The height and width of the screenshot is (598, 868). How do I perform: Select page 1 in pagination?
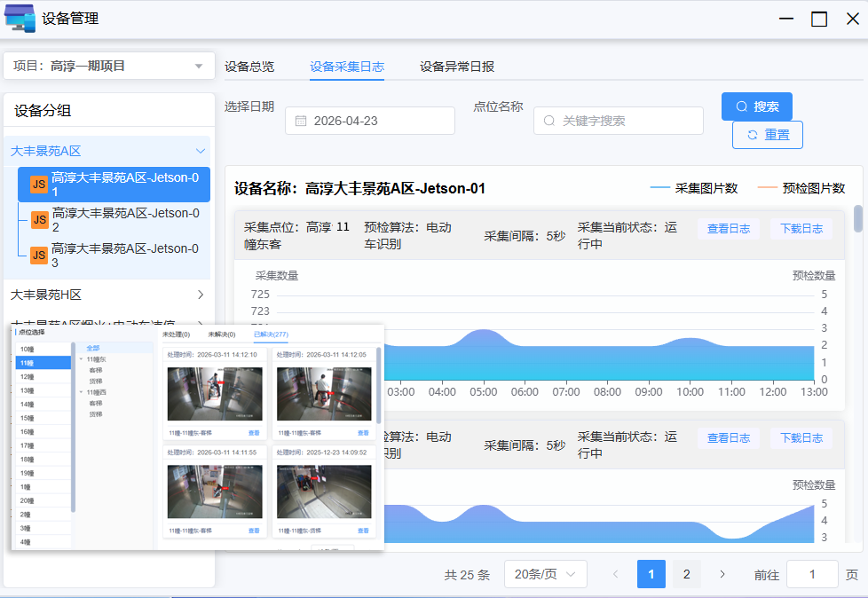651,574
